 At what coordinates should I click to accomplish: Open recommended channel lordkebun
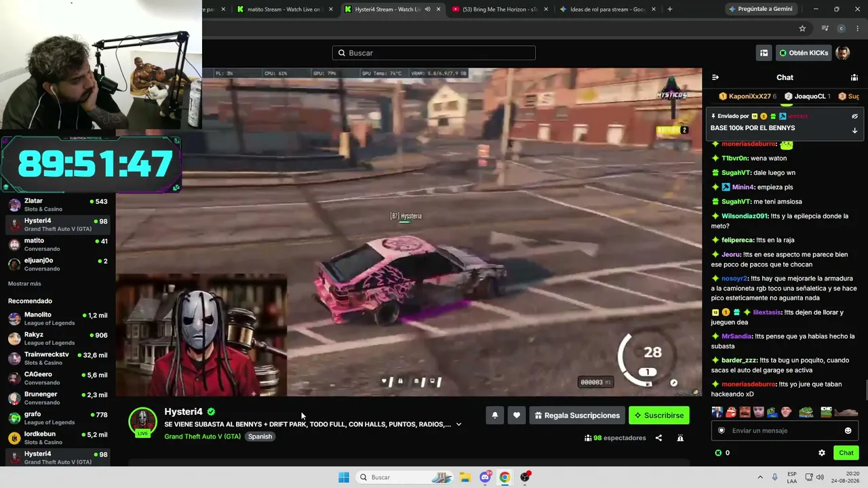click(x=58, y=438)
